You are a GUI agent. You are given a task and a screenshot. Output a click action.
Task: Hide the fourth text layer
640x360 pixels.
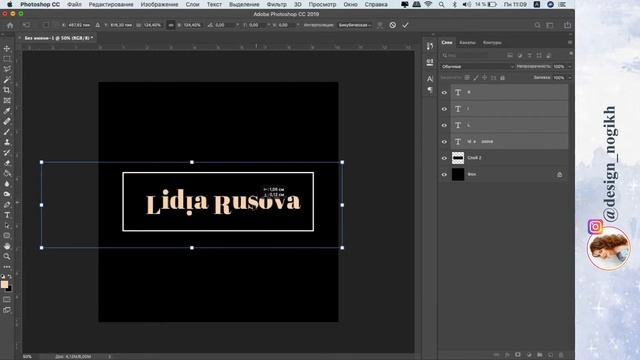point(444,142)
